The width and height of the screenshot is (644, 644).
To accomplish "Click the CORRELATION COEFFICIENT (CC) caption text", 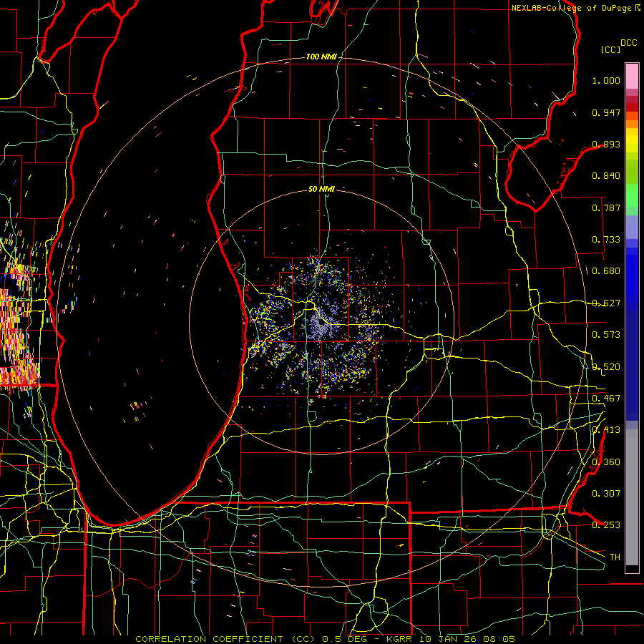I will (226, 639).
